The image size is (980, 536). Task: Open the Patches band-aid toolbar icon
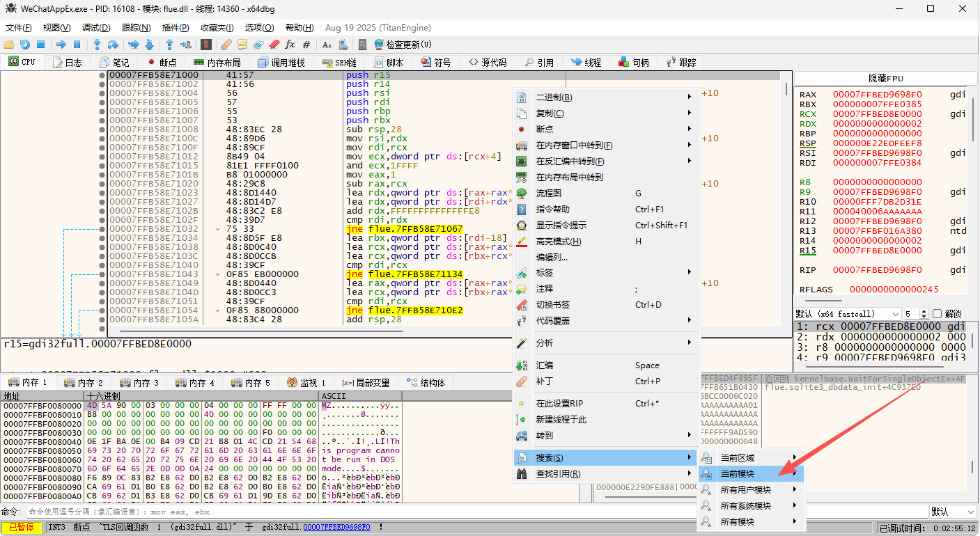pyautogui.click(x=226, y=45)
